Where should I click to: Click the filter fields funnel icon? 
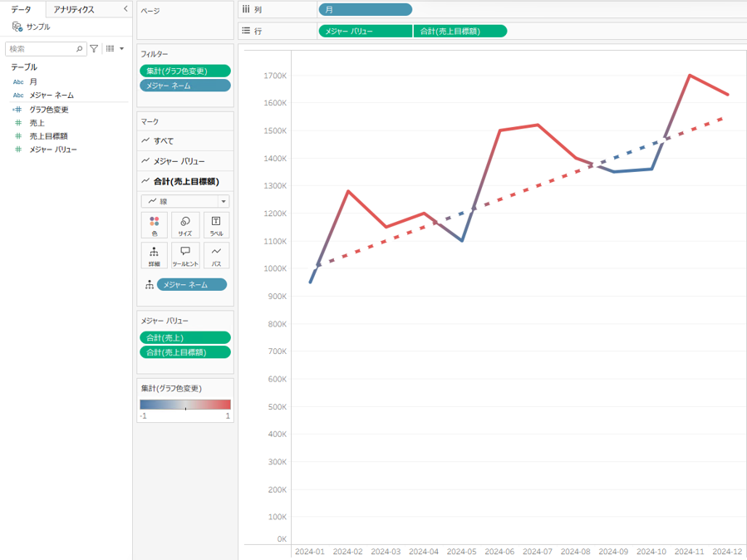click(94, 49)
